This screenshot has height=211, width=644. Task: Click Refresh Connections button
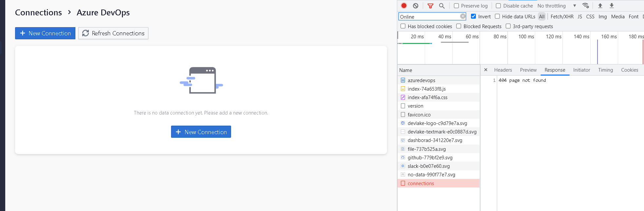[x=113, y=33]
